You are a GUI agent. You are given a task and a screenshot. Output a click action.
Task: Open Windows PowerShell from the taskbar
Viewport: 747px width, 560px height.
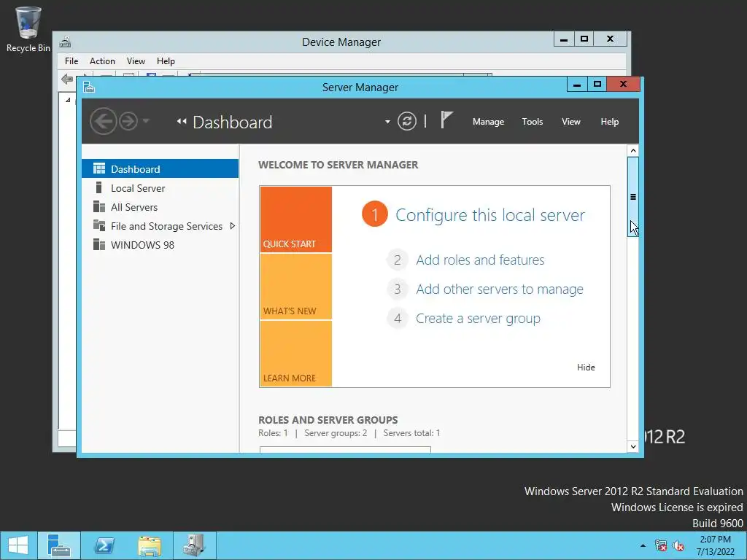tap(104, 545)
